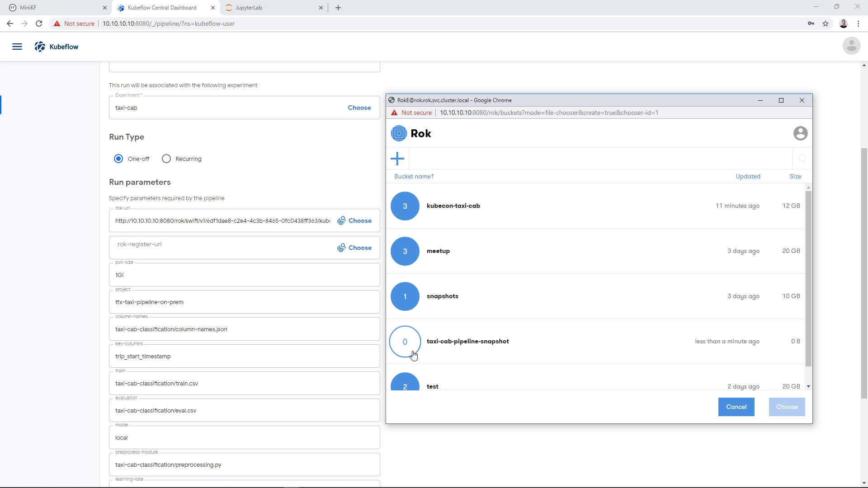868x488 pixels.
Task: Edit the pvc-size field
Action: 244,275
